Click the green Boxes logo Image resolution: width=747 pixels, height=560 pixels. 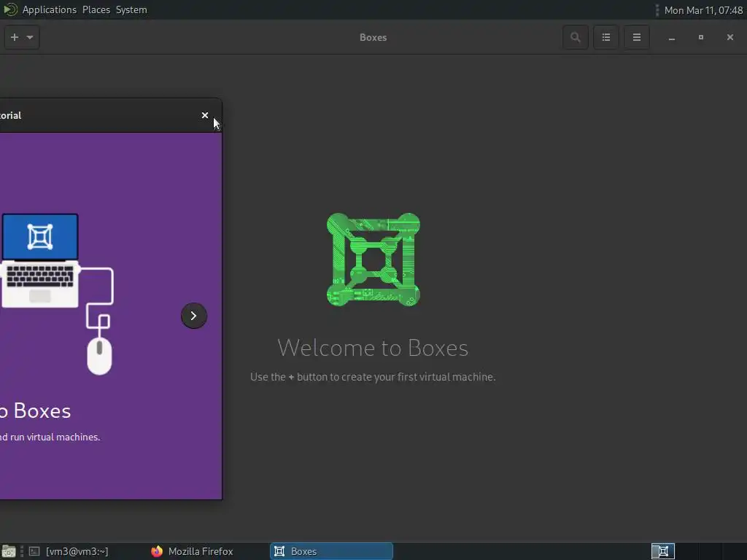[373, 260]
